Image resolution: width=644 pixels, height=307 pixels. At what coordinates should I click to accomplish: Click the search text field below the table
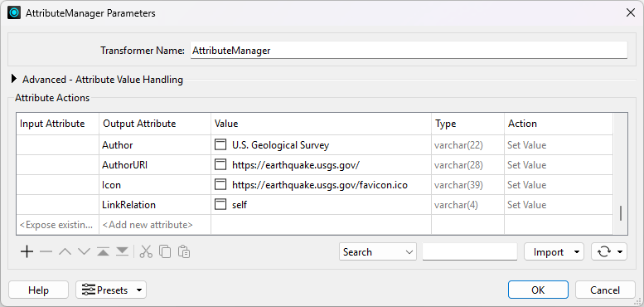tap(470, 252)
